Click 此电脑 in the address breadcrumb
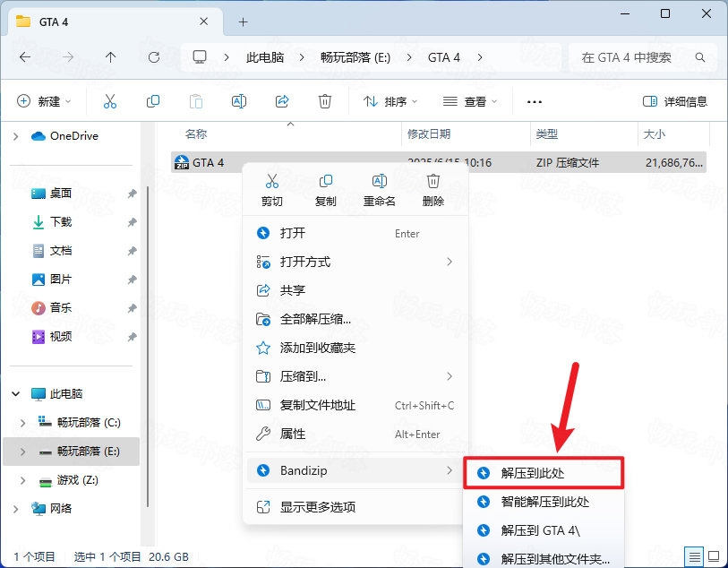728x568 pixels. (x=265, y=57)
